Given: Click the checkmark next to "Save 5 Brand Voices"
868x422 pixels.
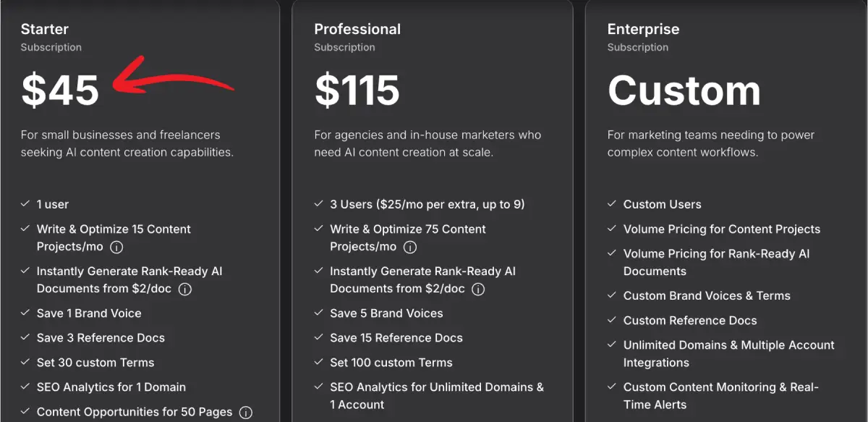Looking at the screenshot, I should tap(318, 313).
